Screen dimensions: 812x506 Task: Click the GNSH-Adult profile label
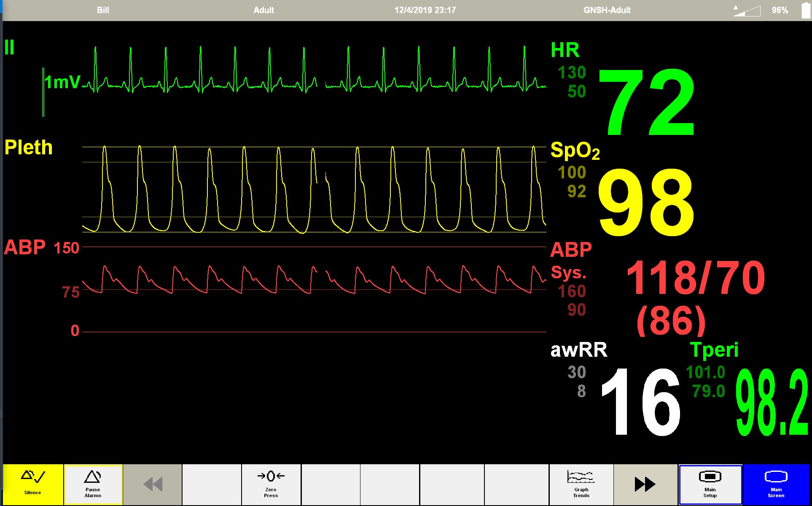[x=607, y=10]
